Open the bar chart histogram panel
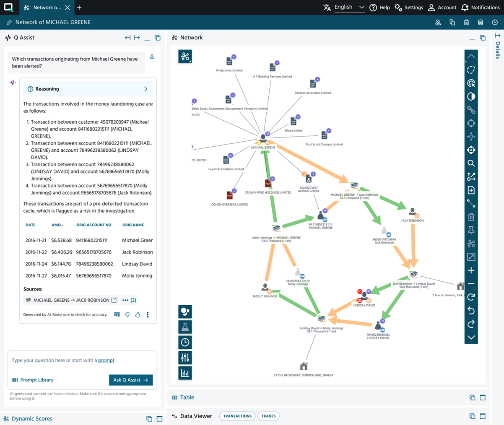 click(185, 373)
